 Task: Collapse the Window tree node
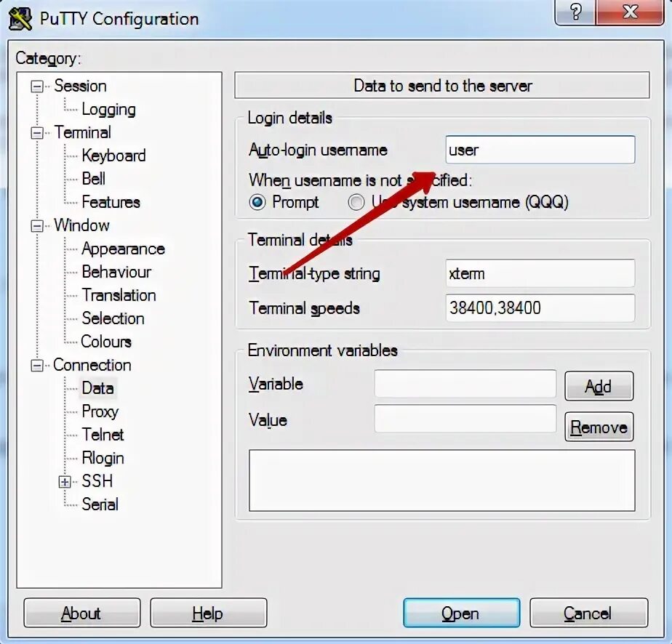pos(37,225)
